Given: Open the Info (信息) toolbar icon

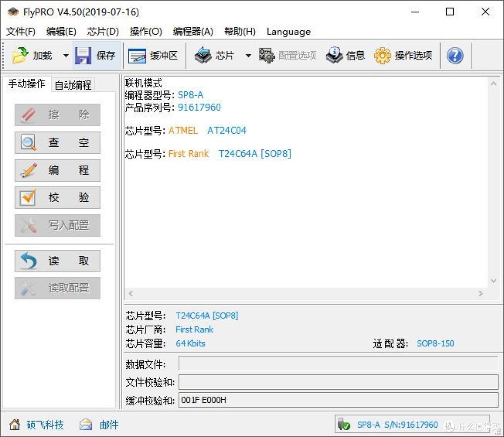Looking at the screenshot, I should click(x=334, y=55).
